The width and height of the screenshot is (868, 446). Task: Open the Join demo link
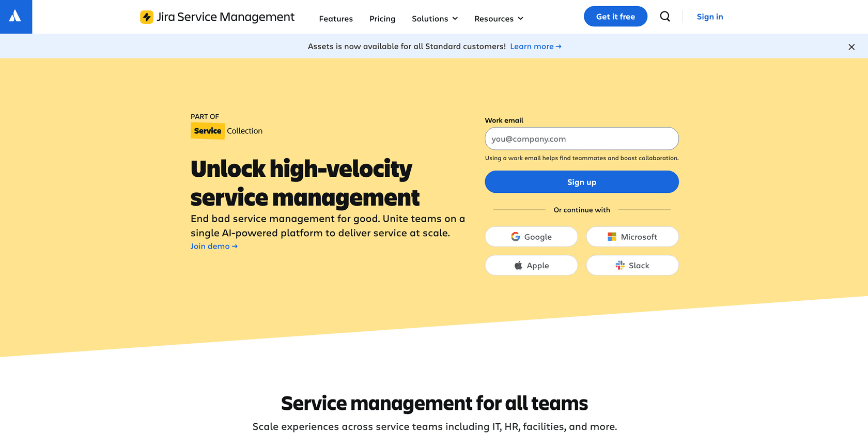click(214, 246)
